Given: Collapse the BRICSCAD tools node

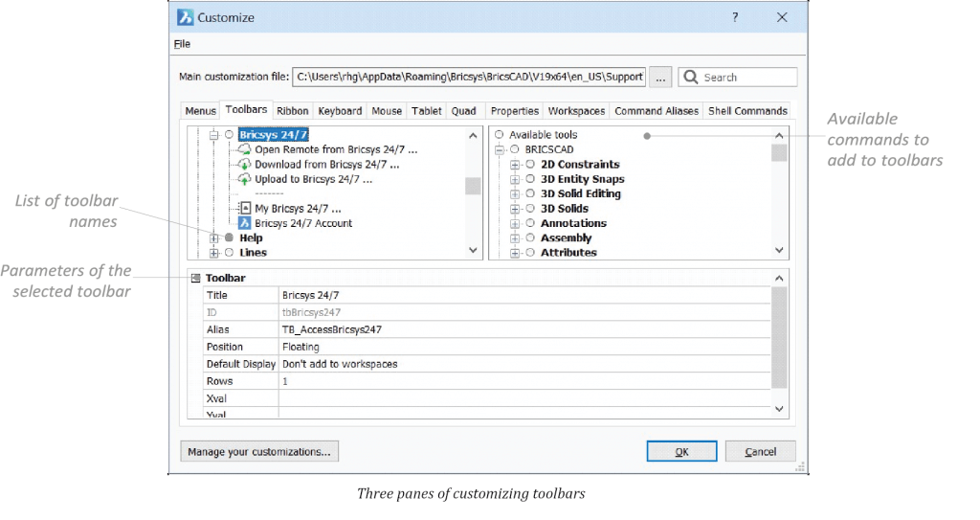Looking at the screenshot, I should [x=500, y=149].
